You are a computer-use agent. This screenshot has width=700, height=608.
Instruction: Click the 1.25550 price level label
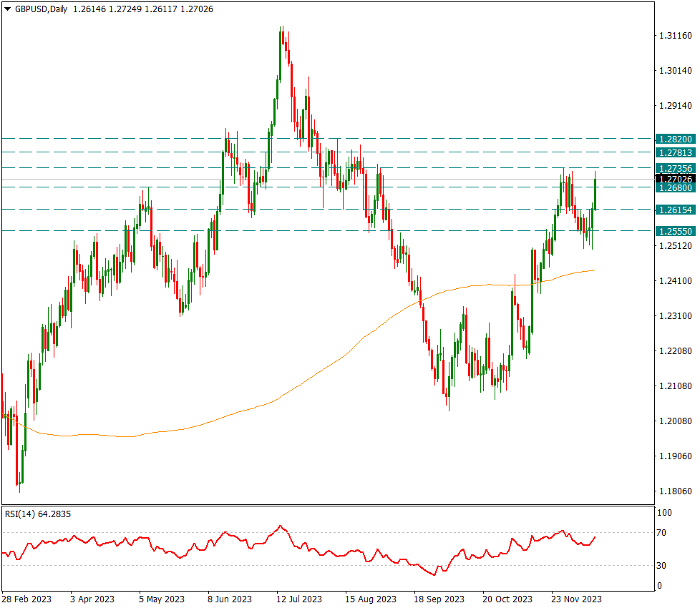click(x=676, y=231)
